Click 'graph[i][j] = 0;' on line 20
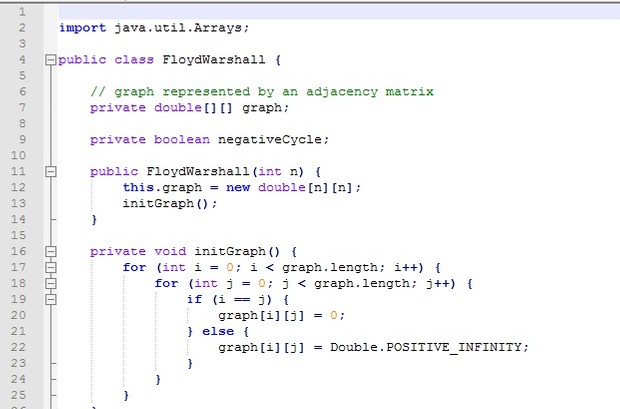620x409 pixels. point(282,316)
